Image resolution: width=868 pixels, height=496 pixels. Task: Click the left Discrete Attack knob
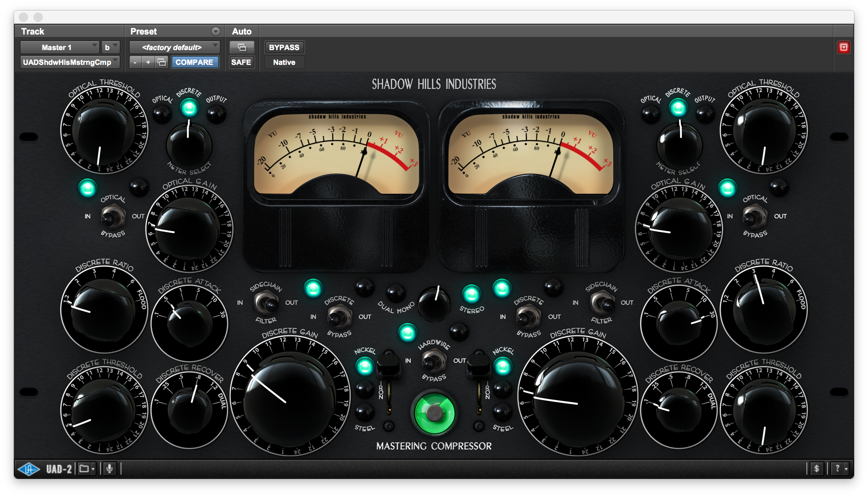pos(189,324)
